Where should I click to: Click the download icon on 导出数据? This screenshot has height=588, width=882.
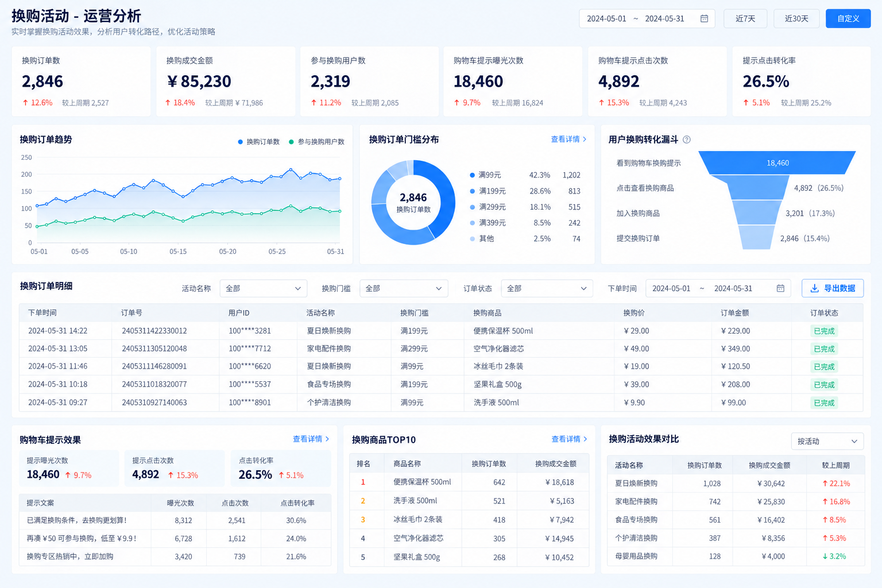coord(814,288)
